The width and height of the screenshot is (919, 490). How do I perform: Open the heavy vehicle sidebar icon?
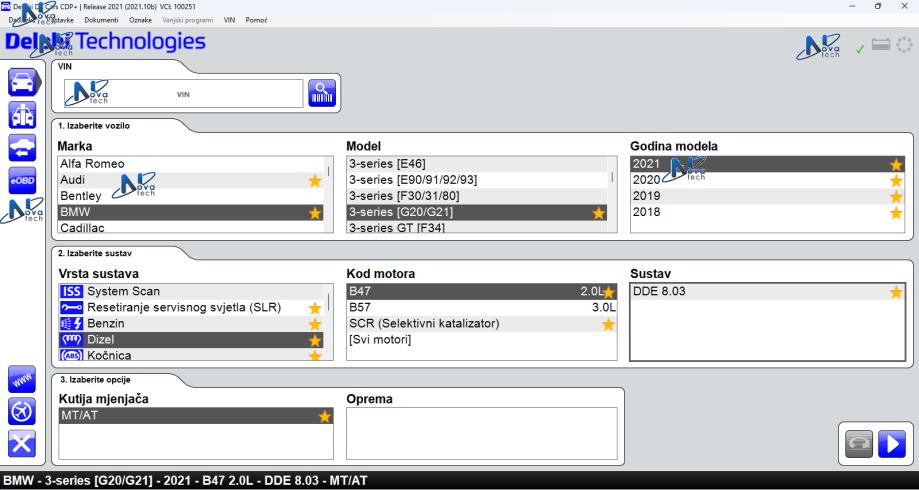point(22,115)
